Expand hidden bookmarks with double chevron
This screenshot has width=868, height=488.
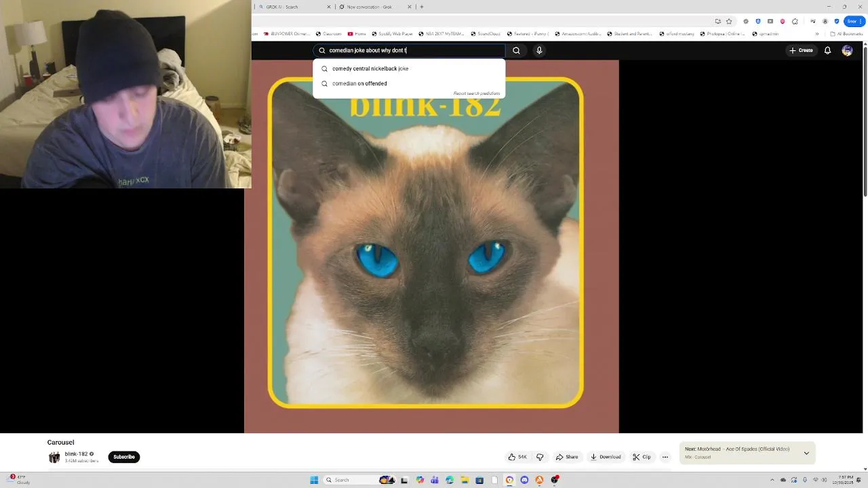pos(816,34)
